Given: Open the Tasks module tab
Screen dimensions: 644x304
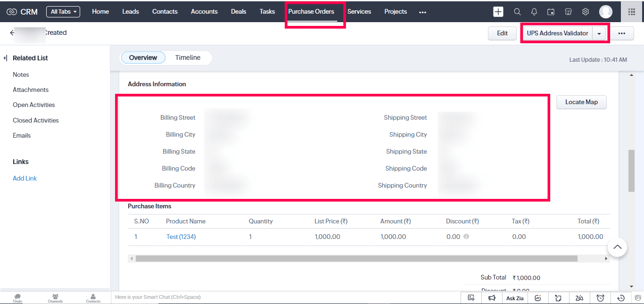Looking at the screenshot, I should pyautogui.click(x=267, y=12).
